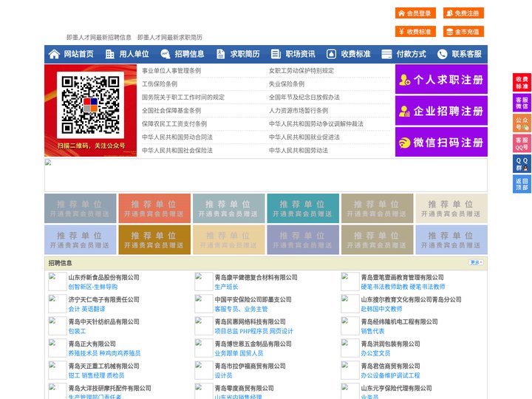Click the QQ群 sidebar button
Viewport: 532px width, 399px height.
(522, 164)
